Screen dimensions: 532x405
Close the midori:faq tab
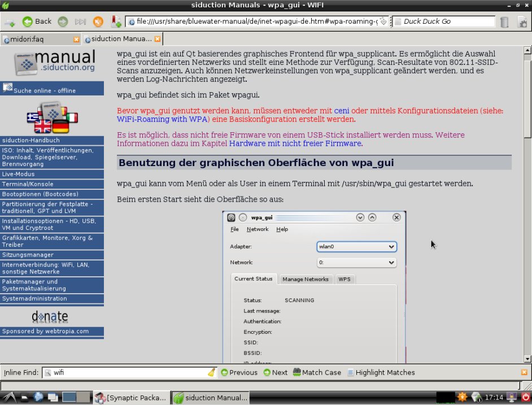pos(76,40)
